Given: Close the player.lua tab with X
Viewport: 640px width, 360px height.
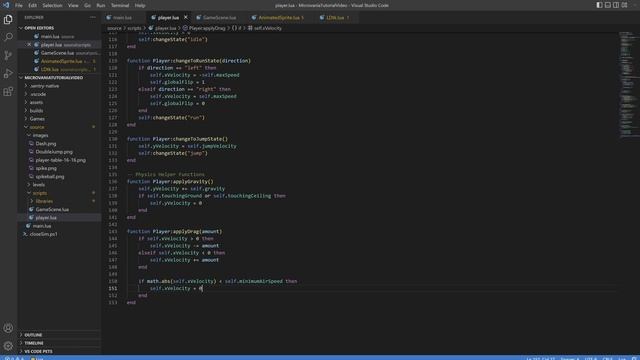Looking at the screenshot, I should tap(186, 17).
